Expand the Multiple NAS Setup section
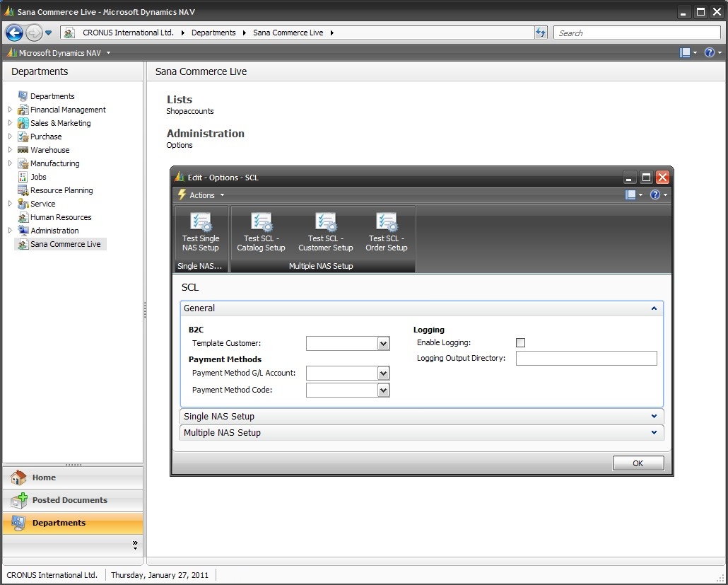Image resolution: width=728 pixels, height=585 pixels. pyautogui.click(x=654, y=433)
